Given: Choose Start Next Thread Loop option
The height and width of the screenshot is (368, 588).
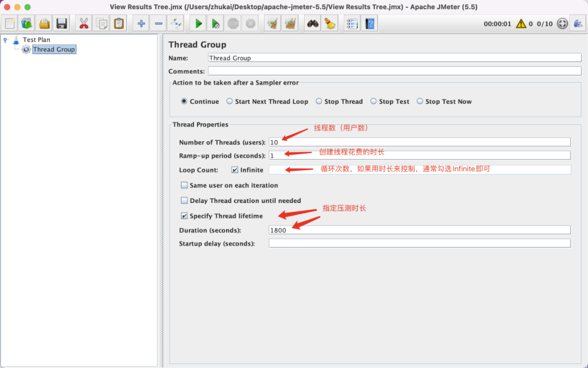Looking at the screenshot, I should 230,101.
